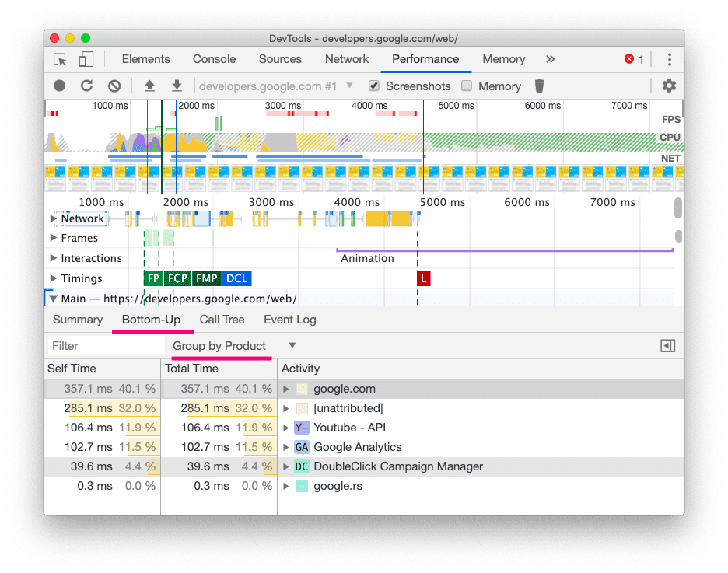Click the Self Time column header
This screenshot has height=573, width=728.
click(x=72, y=369)
